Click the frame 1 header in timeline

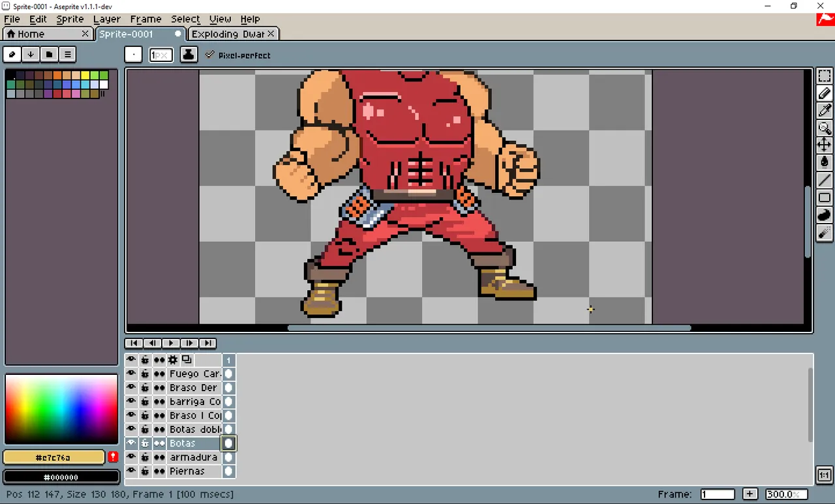point(228,360)
